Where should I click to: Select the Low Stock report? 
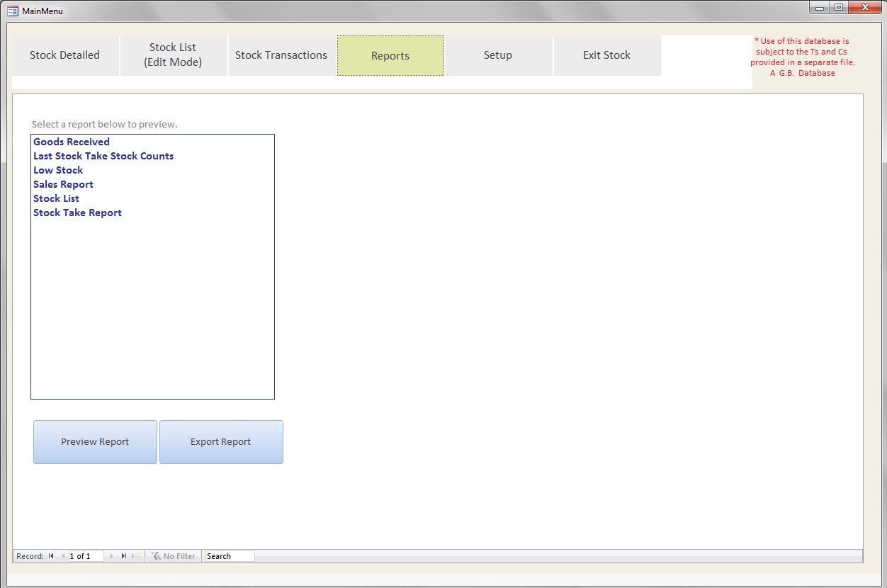[x=58, y=170]
